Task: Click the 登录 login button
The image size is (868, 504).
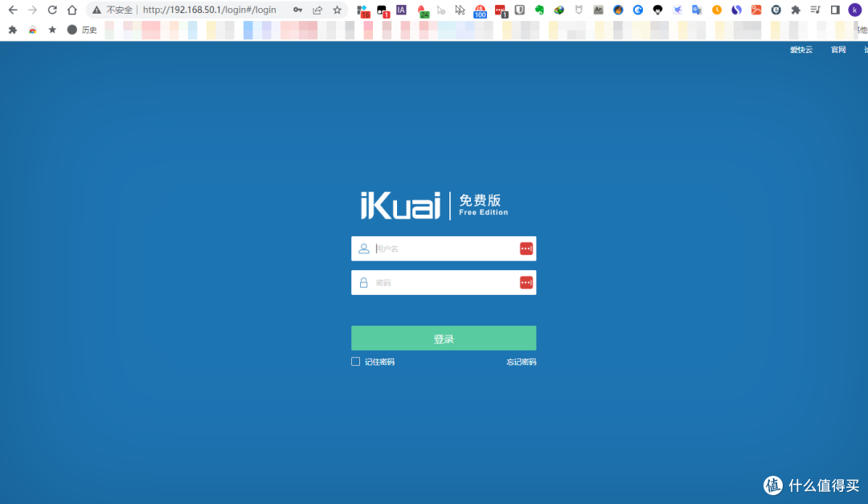Action: click(443, 338)
